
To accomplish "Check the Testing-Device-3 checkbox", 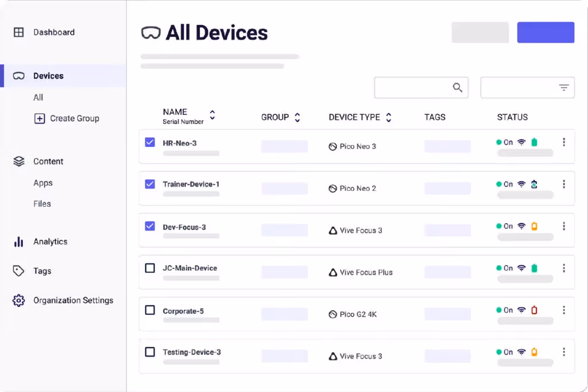I will coord(150,352).
